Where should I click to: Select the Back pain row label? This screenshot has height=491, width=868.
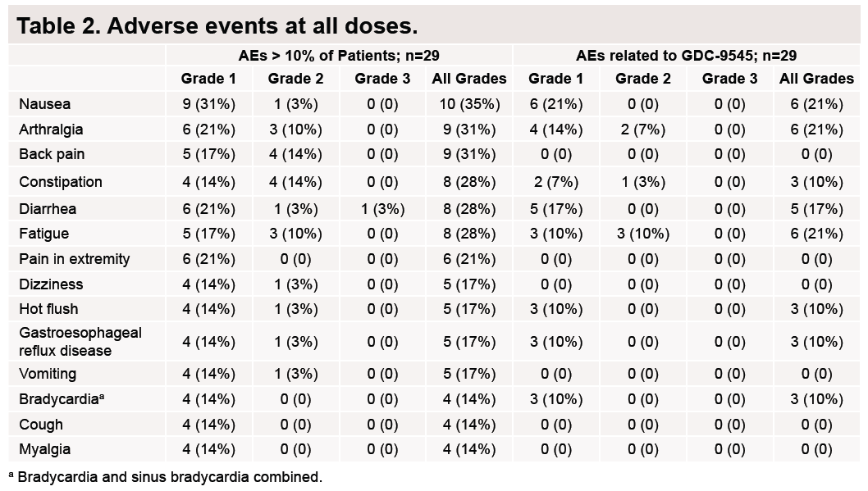point(52,154)
